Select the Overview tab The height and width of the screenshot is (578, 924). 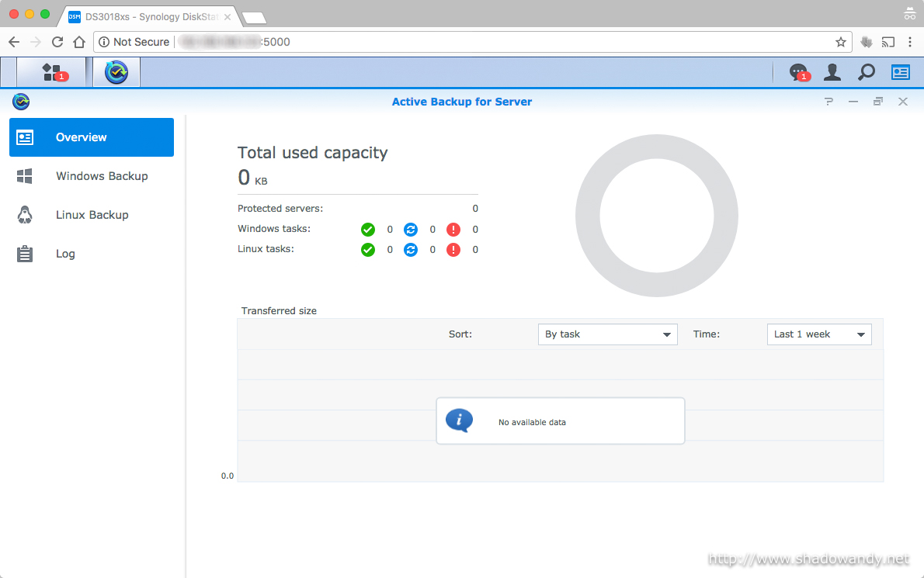92,137
